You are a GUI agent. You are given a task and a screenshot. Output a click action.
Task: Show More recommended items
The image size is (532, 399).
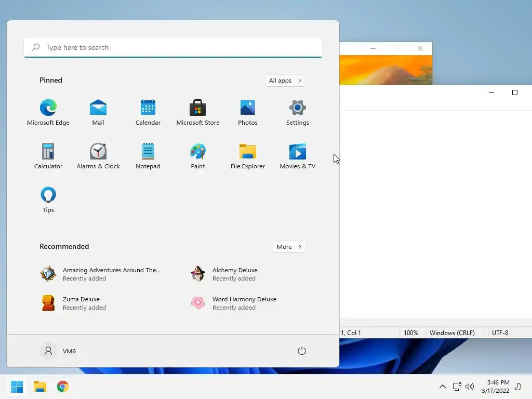[x=289, y=247]
